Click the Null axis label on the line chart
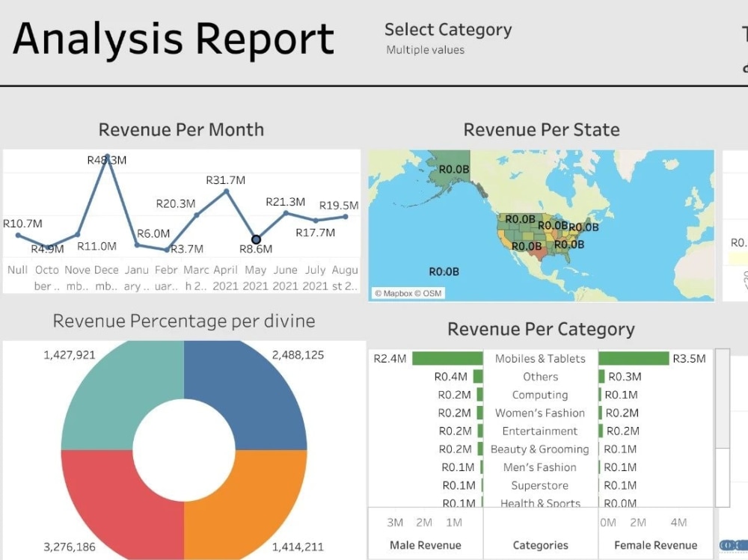748x560 pixels. click(16, 270)
